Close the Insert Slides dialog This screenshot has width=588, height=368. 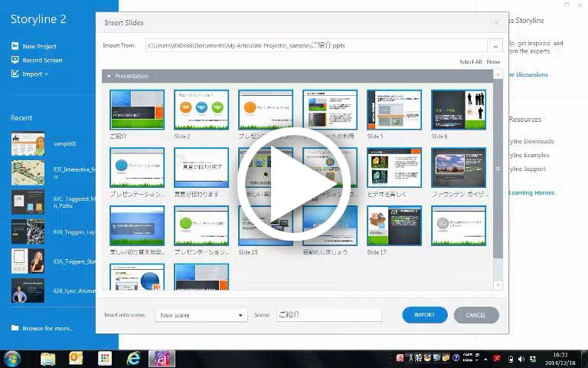tap(496, 22)
